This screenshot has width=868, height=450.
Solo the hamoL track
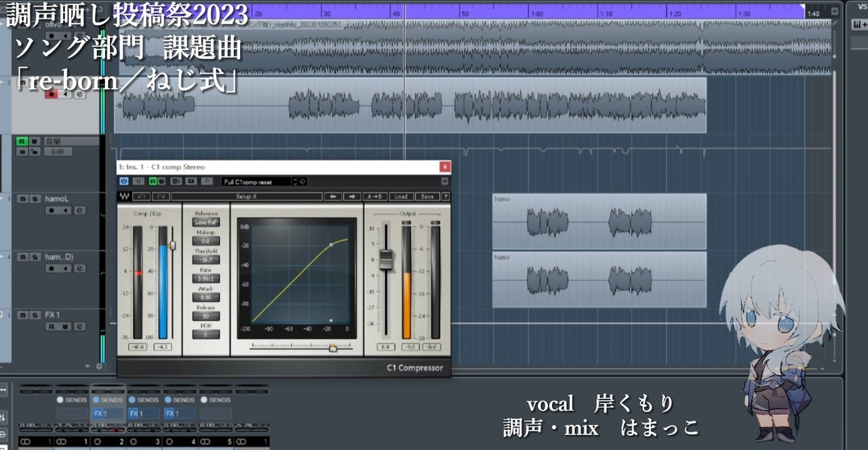pos(35,199)
